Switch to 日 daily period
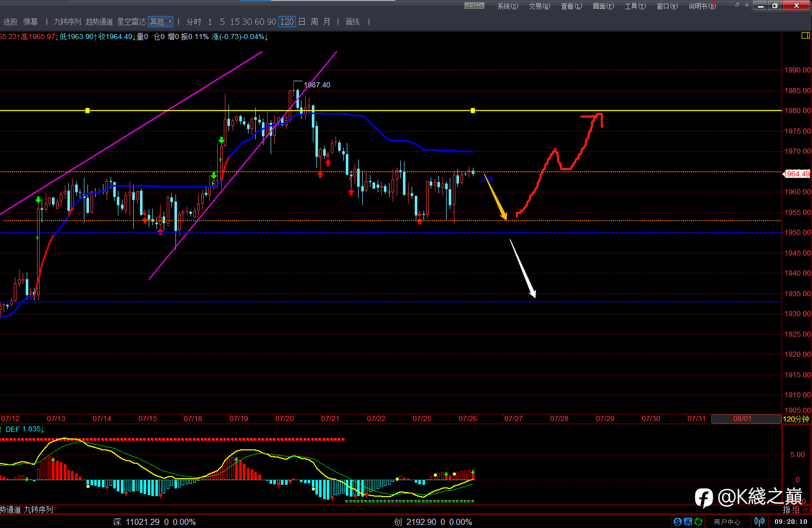This screenshot has width=812, height=528. tap(302, 22)
